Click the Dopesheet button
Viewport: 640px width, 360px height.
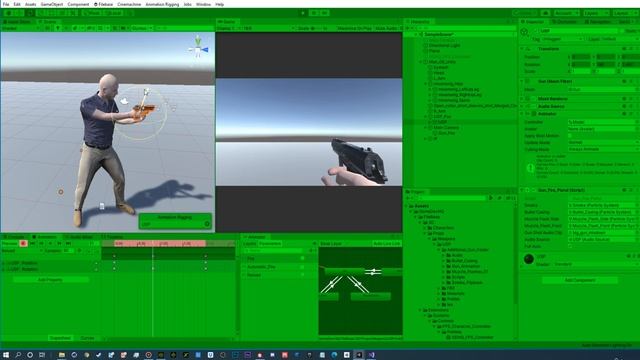pyautogui.click(x=60, y=338)
